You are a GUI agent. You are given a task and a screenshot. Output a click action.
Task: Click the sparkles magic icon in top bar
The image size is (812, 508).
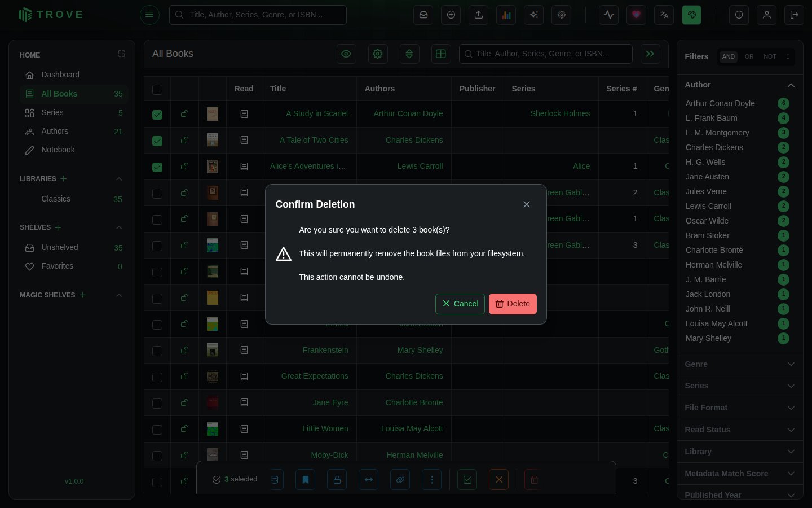(534, 15)
